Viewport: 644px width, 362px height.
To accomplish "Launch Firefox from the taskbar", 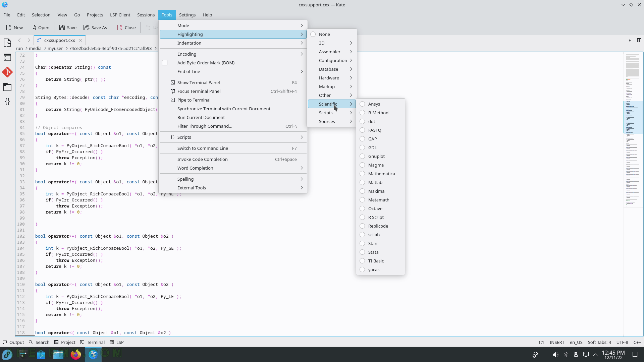I will (76, 354).
